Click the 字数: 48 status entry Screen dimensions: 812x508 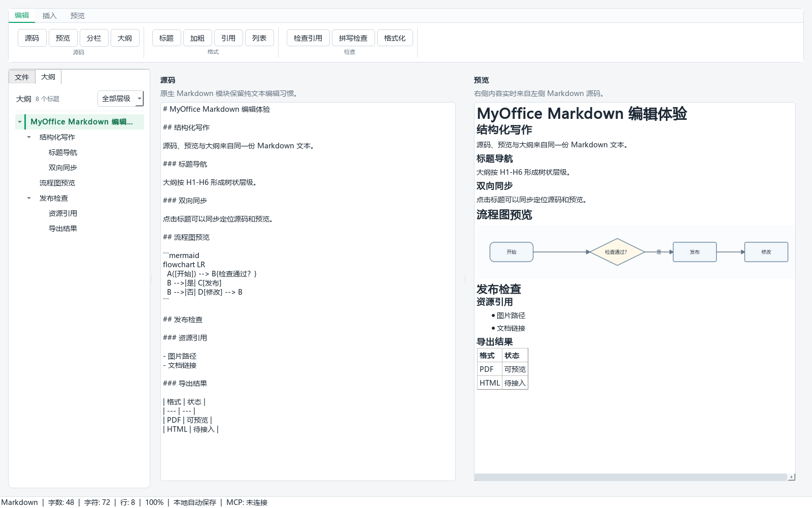[x=61, y=502]
